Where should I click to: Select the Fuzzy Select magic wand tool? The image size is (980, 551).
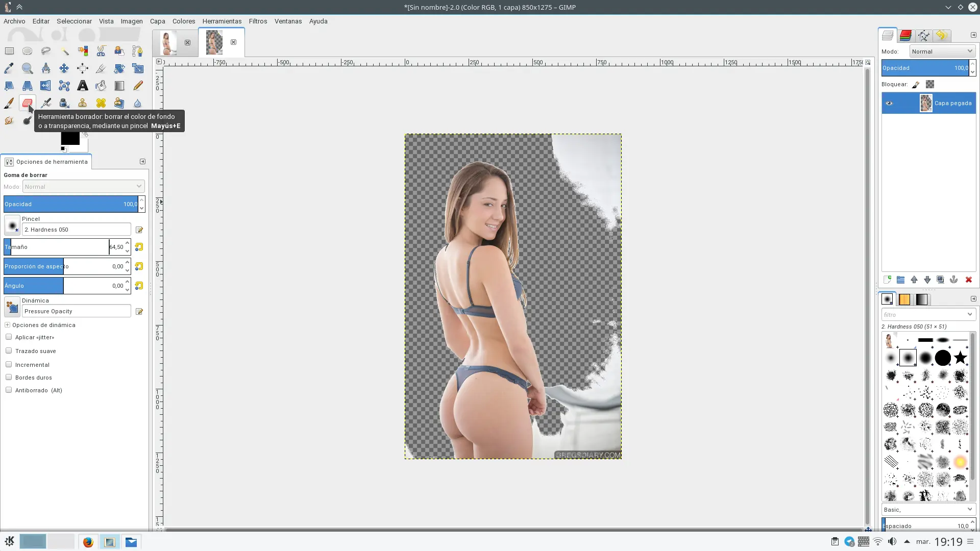point(64,51)
